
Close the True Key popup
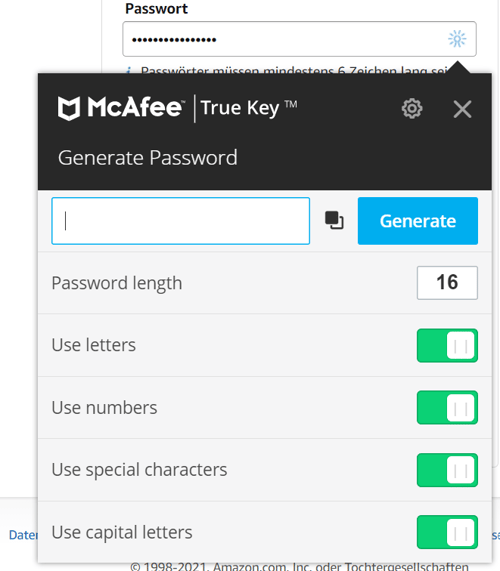click(462, 109)
